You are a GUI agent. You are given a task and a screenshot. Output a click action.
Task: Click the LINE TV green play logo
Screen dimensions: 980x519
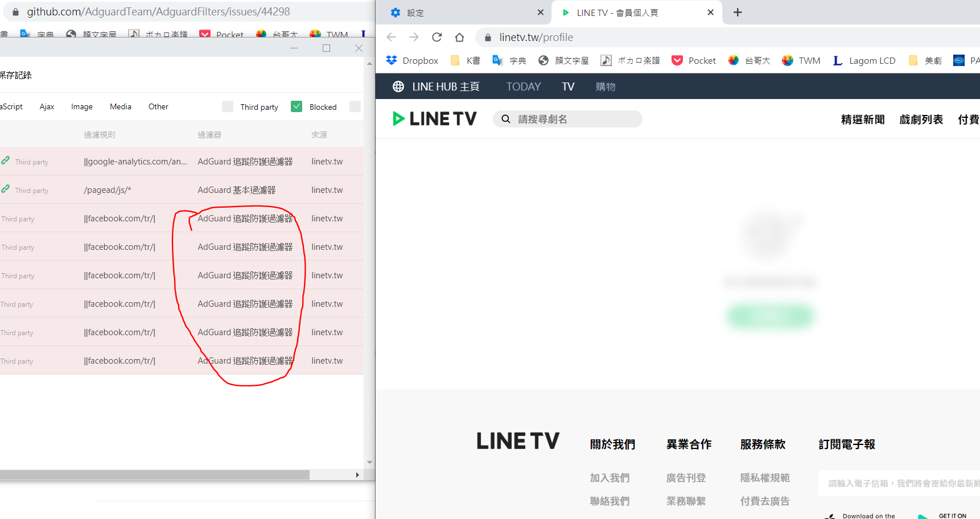[x=400, y=118]
